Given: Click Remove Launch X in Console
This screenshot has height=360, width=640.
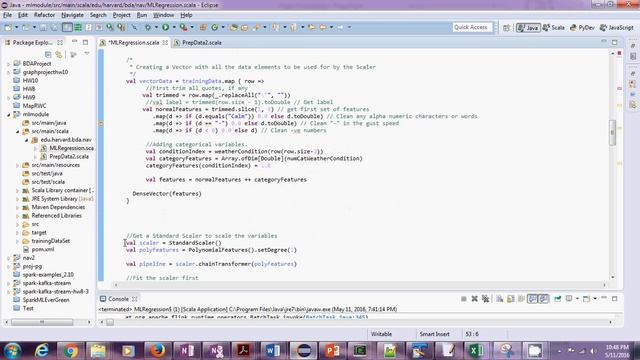Looking at the screenshot, I should coord(474,299).
